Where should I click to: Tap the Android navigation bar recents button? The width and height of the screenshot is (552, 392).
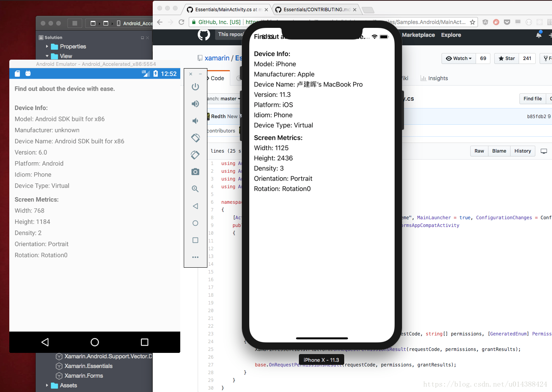pyautogui.click(x=145, y=342)
